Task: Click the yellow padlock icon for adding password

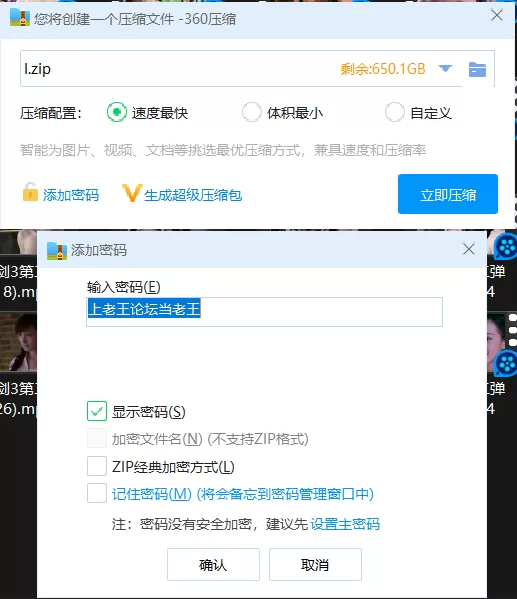Action: [x=30, y=192]
